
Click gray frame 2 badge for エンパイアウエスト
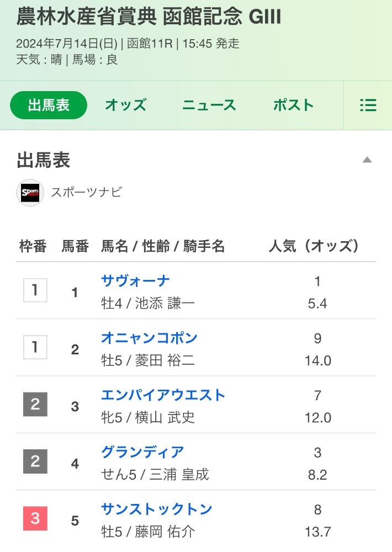tap(35, 405)
